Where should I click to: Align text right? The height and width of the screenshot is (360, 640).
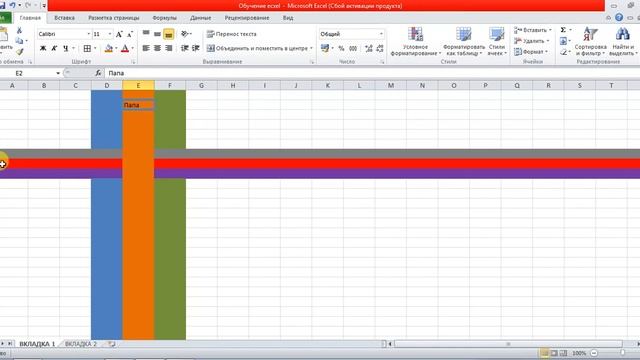pos(169,48)
